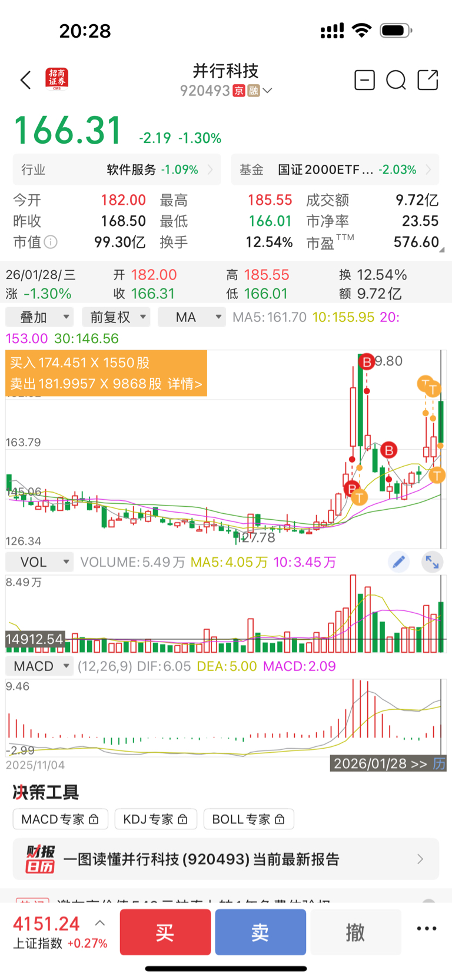Expand stock code 920493 chevron

pyautogui.click(x=267, y=91)
